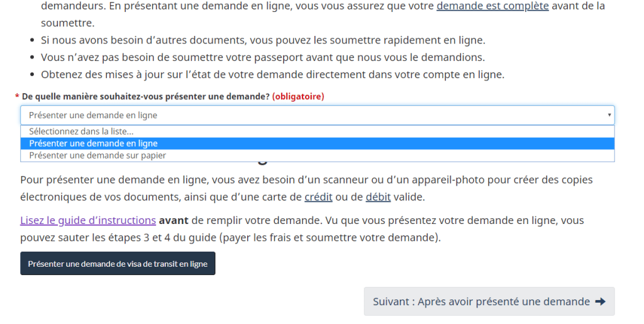The image size is (644, 324).
Task: Follow the 'crédit' card link
Action: 318,197
